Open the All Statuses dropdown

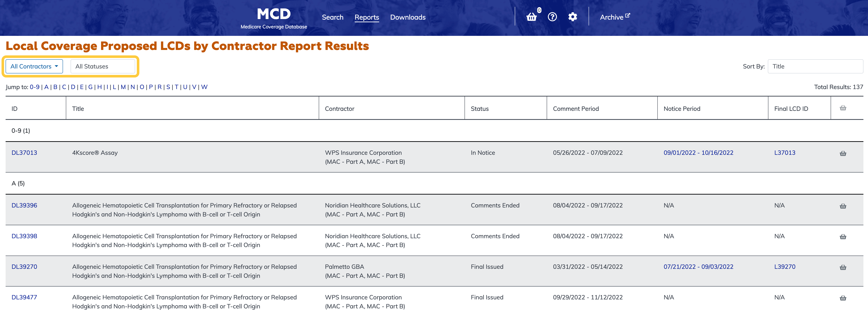(x=103, y=66)
